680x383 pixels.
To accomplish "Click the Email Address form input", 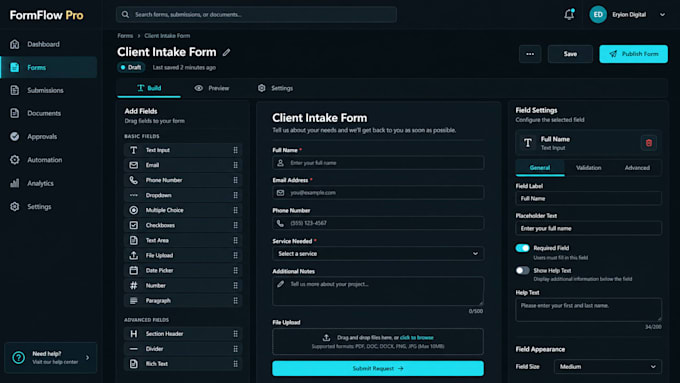I will pos(378,193).
